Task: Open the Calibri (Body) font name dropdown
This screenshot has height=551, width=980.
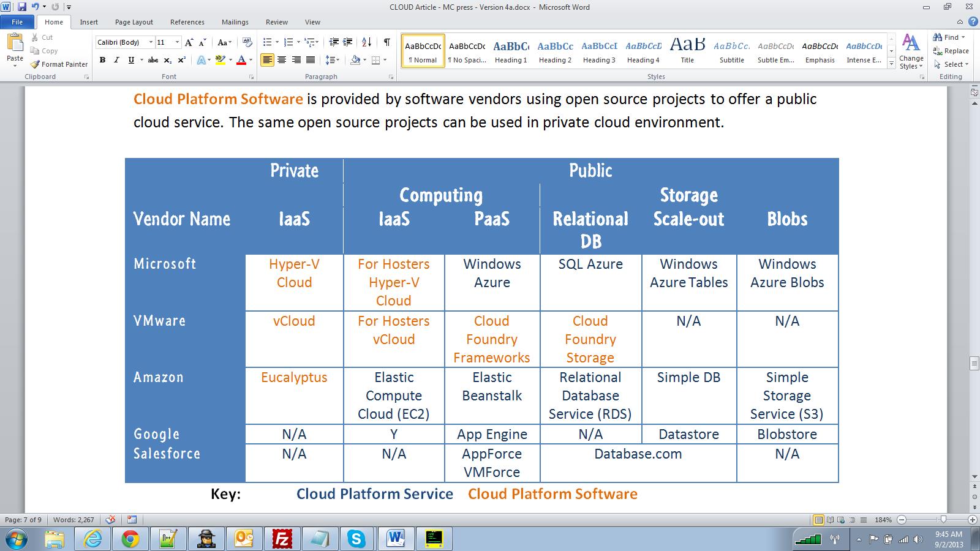Action: click(x=151, y=42)
